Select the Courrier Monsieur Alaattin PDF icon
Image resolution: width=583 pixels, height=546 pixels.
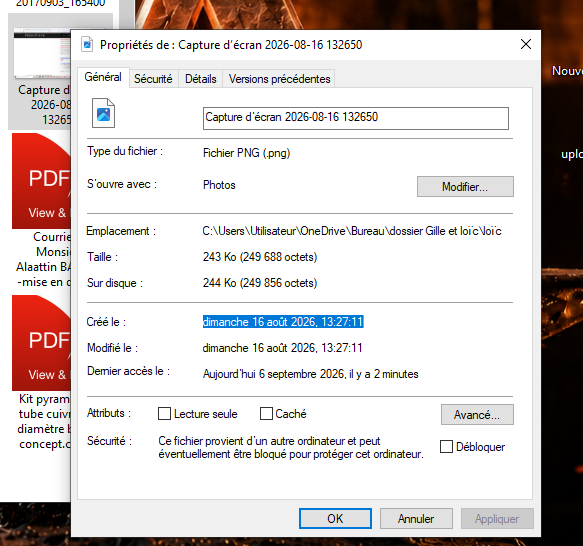[41, 181]
